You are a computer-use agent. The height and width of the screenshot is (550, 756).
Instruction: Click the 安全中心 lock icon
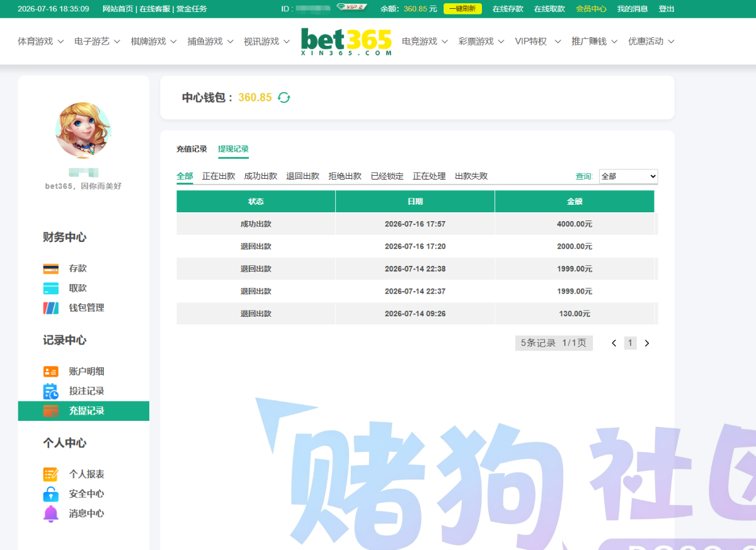click(51, 494)
